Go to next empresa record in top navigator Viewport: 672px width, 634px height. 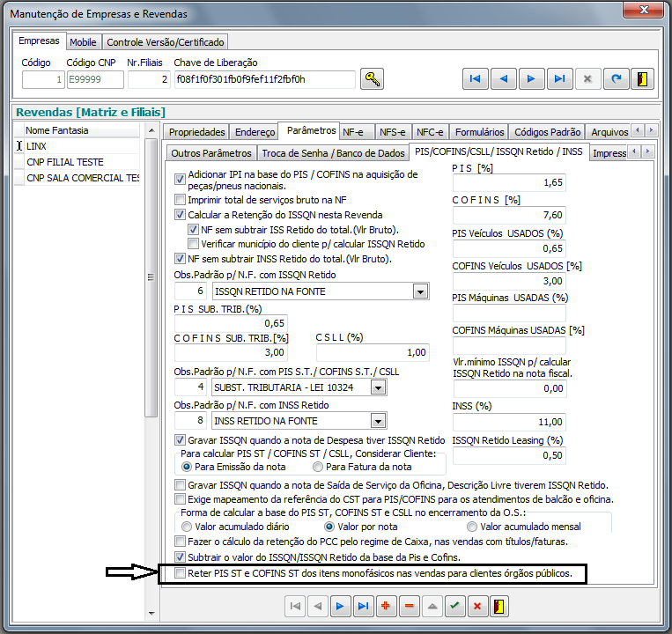(x=531, y=79)
